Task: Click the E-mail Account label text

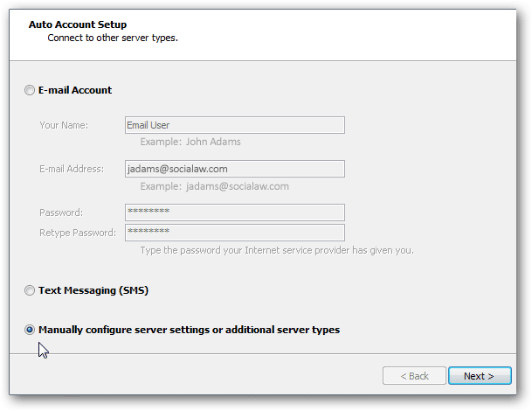Action: click(75, 90)
